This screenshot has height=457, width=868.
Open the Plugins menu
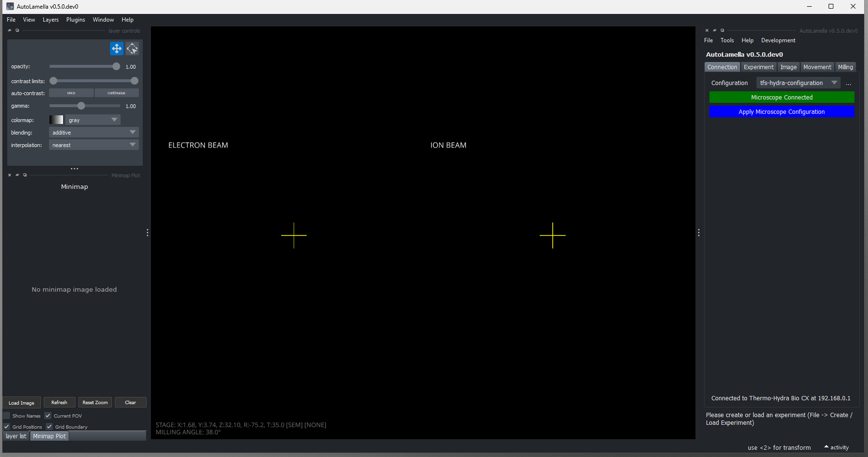[75, 20]
